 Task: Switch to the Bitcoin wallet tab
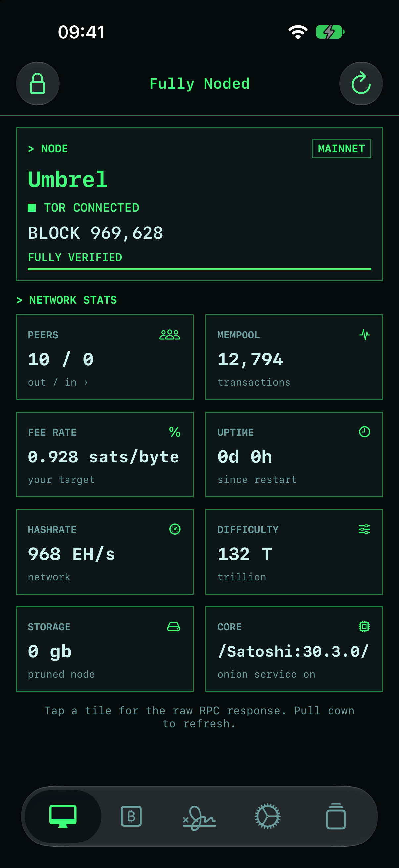click(131, 816)
